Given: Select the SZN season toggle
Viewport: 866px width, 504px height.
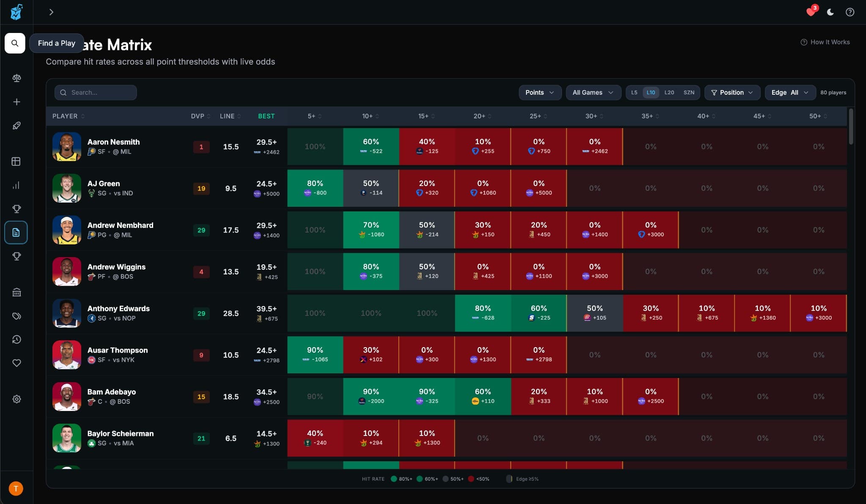Looking at the screenshot, I should coord(688,92).
